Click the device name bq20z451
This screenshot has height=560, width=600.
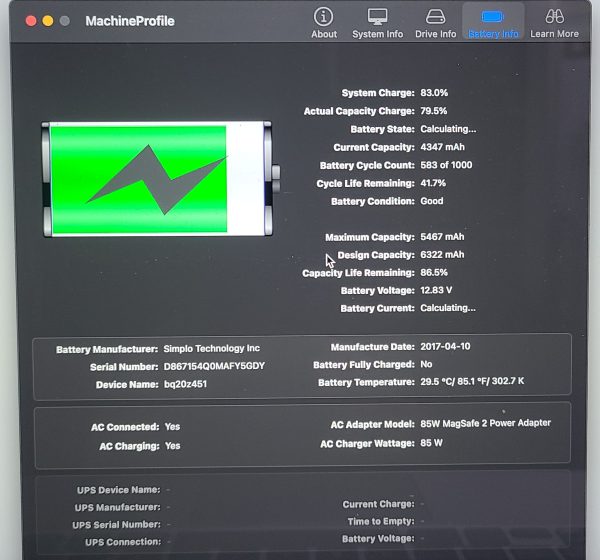coord(185,384)
